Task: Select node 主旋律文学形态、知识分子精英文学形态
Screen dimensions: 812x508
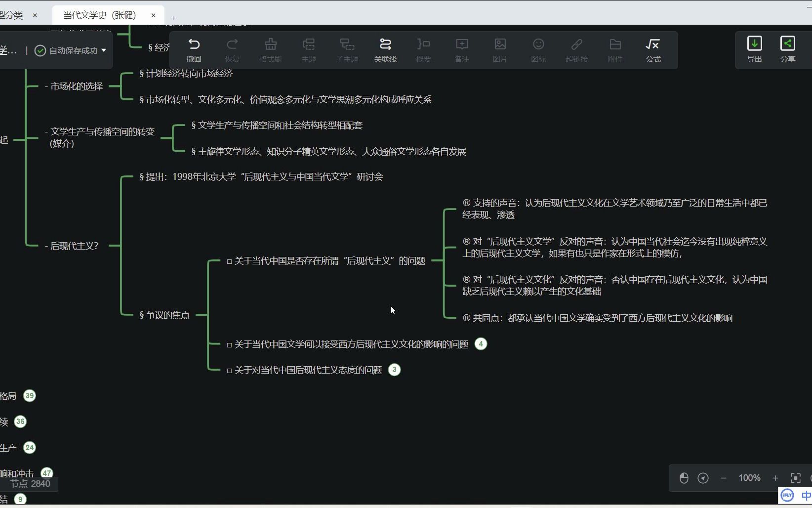Action: [x=328, y=151]
